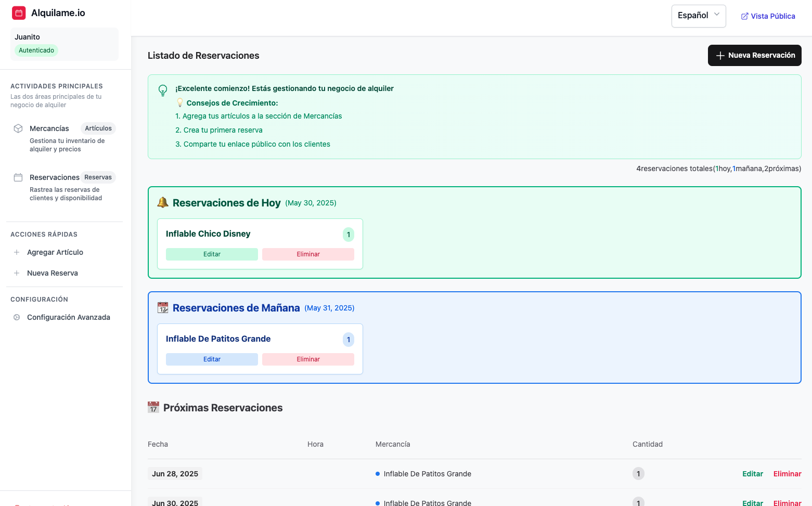Delete the Inflable Chico Disney reservation

coord(308,254)
